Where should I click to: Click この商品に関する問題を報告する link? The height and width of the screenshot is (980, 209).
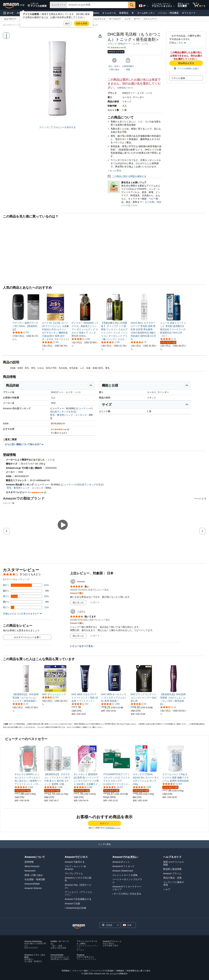(x=129, y=177)
